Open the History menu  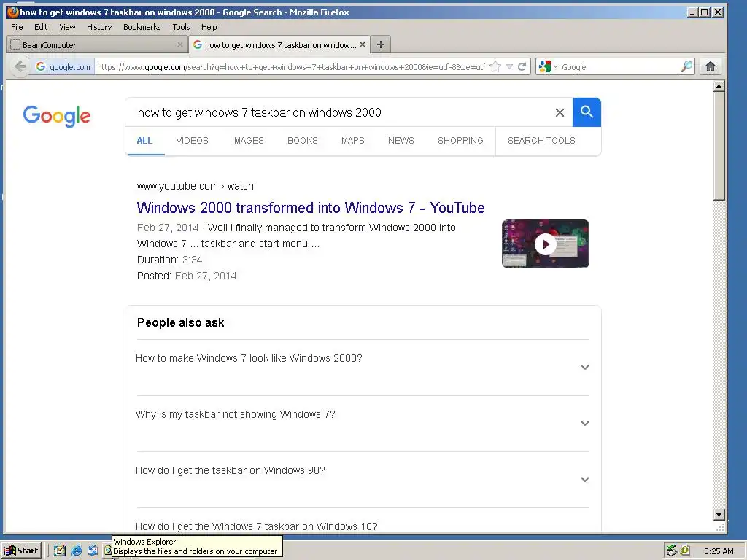(99, 27)
